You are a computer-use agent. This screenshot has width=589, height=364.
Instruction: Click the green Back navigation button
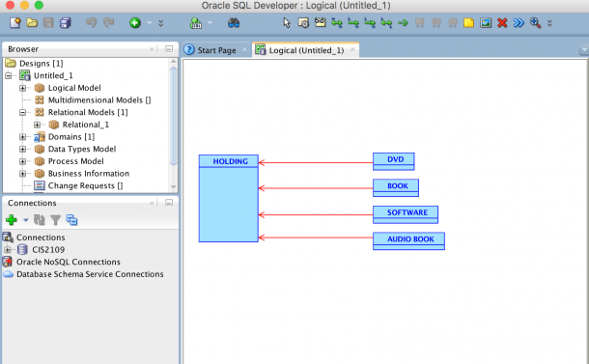pyautogui.click(x=135, y=23)
